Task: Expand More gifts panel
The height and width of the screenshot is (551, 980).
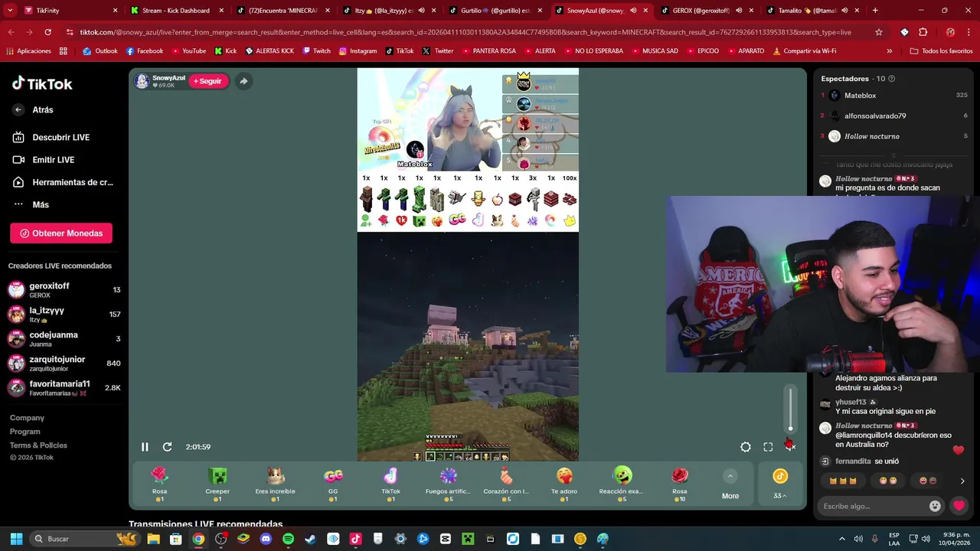Action: pos(730,484)
